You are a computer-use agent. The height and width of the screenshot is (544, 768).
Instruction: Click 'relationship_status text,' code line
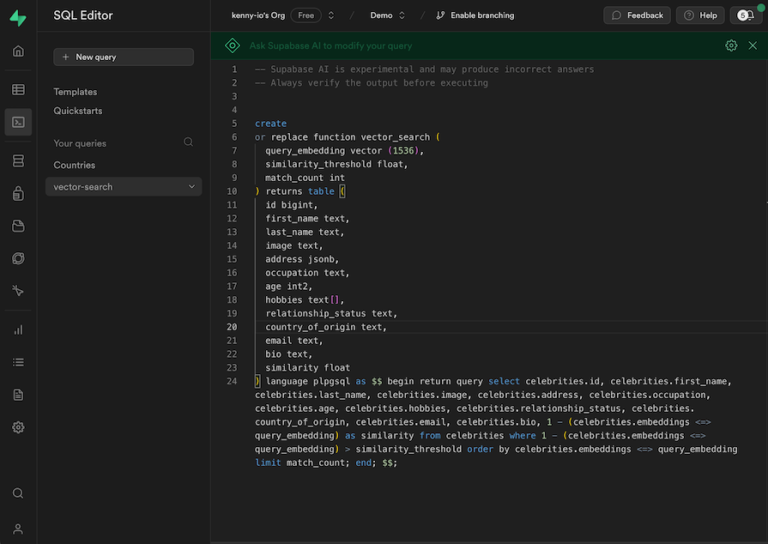(x=331, y=313)
